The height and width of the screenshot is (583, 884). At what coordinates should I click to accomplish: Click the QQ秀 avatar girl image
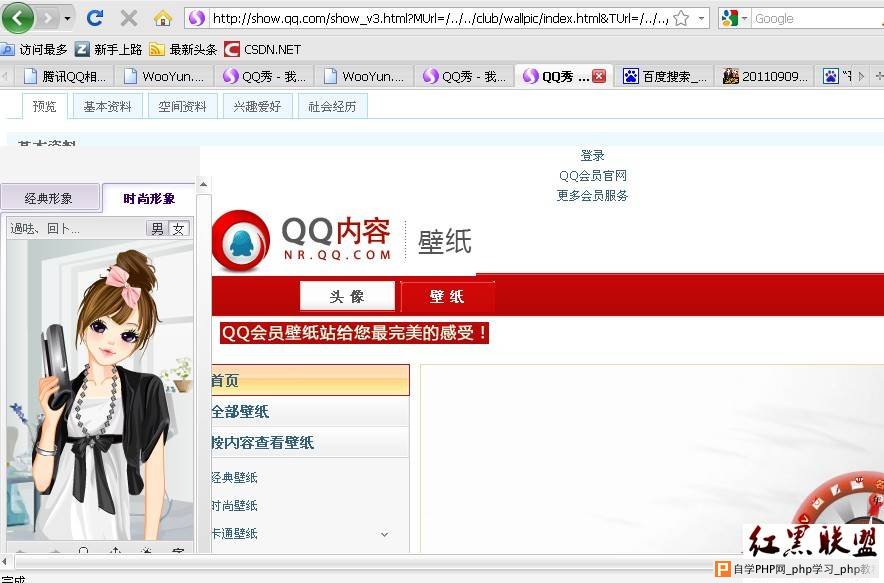[x=100, y=390]
